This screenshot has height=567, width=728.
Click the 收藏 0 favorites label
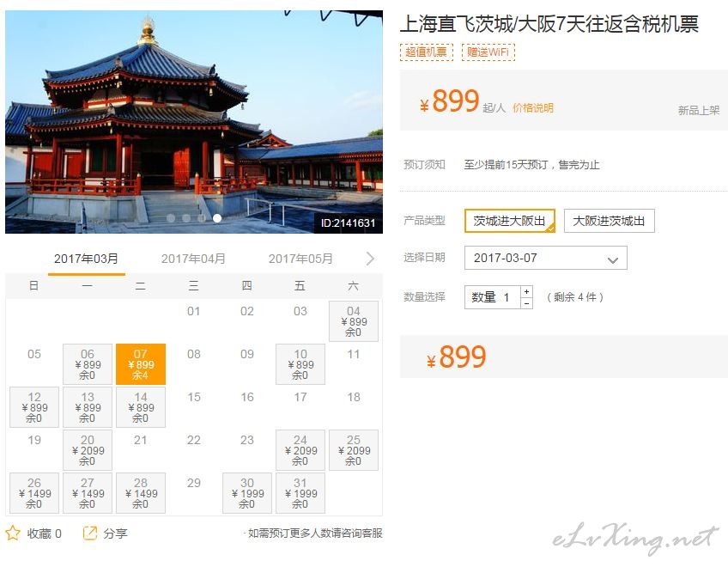click(44, 533)
